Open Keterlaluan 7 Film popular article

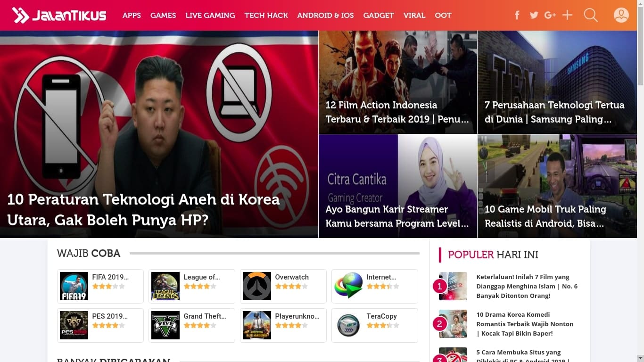point(527,286)
